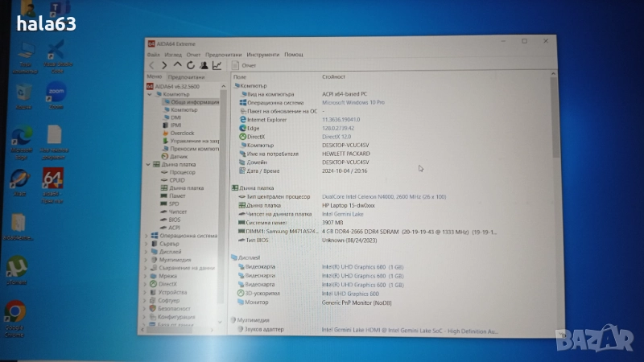Expand the Мултимедия tree node
The height and width of the screenshot is (362, 644).
(147, 260)
